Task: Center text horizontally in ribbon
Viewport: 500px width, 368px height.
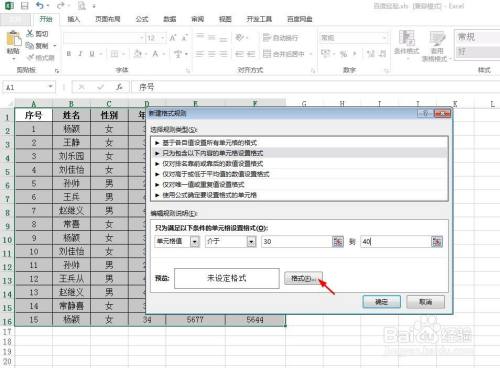Action: 212,54
